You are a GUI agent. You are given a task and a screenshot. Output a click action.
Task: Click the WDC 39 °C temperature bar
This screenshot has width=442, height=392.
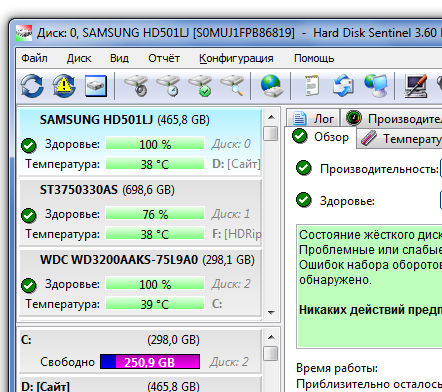155,304
